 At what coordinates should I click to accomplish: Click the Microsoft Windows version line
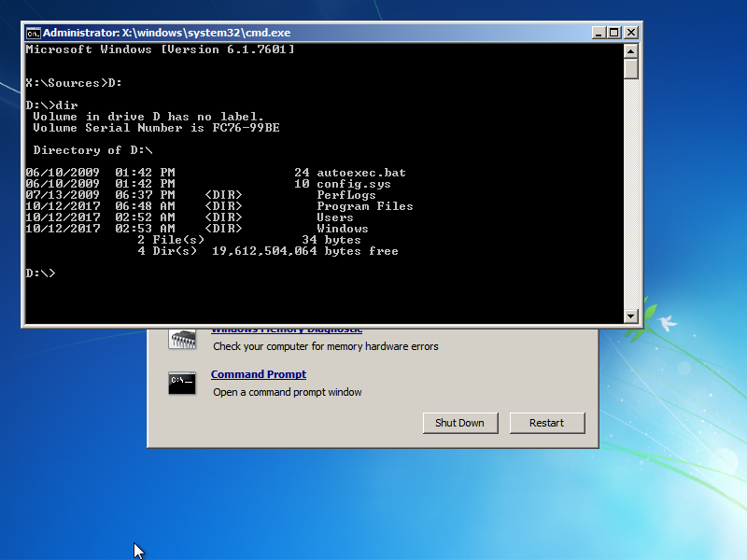click(x=160, y=49)
